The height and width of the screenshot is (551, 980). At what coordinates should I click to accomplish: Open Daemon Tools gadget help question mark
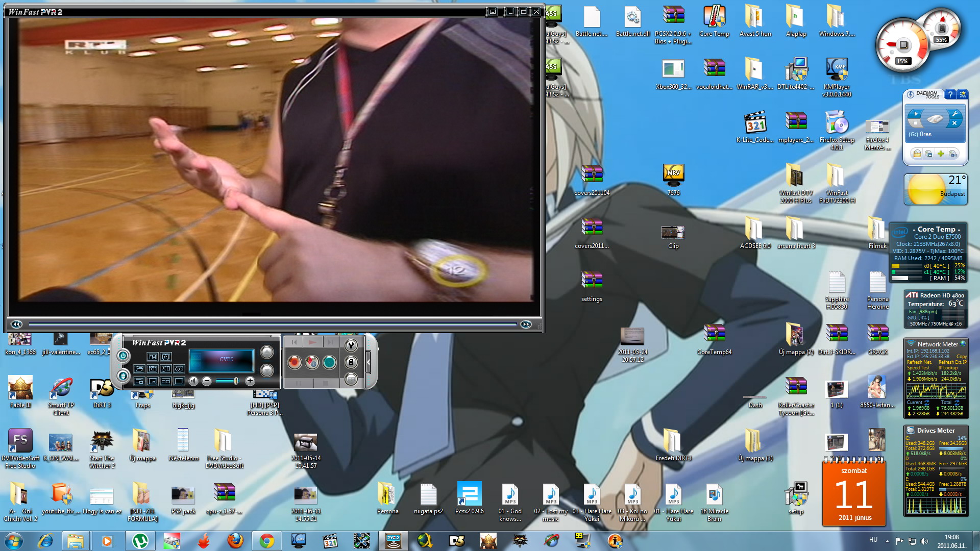tap(950, 94)
